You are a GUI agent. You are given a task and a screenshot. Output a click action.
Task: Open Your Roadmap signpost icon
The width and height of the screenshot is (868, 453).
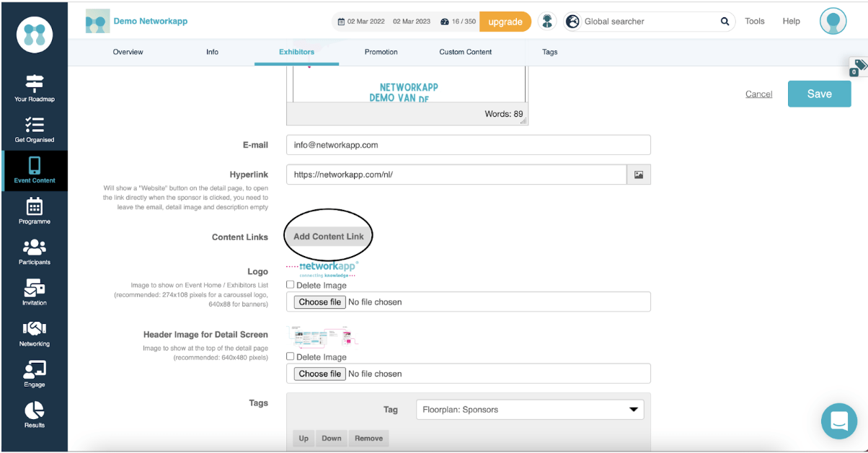tap(35, 84)
